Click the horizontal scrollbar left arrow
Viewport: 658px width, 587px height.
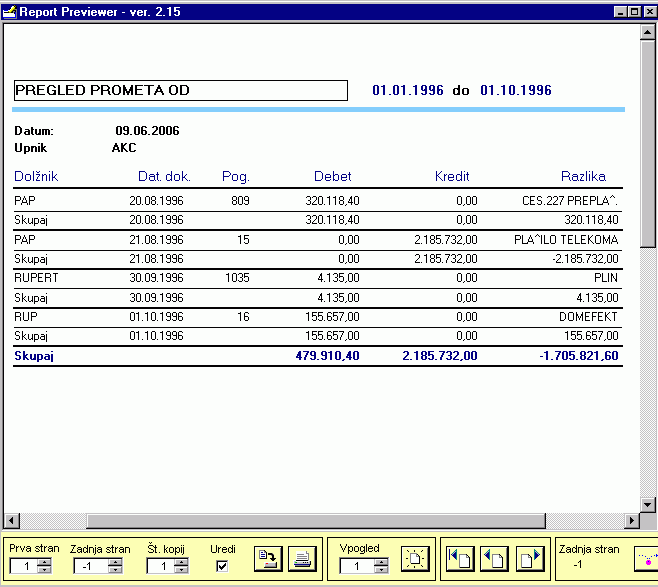click(11, 521)
